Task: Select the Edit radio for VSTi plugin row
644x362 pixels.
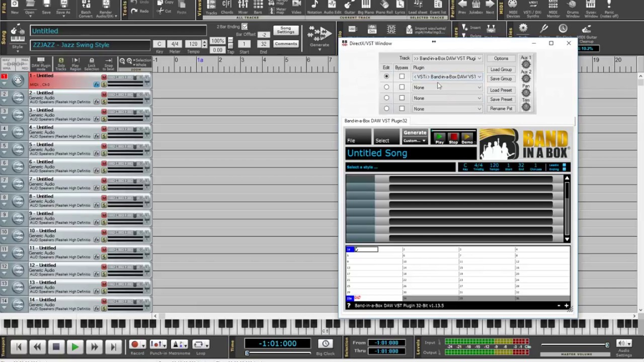Action: (386, 76)
